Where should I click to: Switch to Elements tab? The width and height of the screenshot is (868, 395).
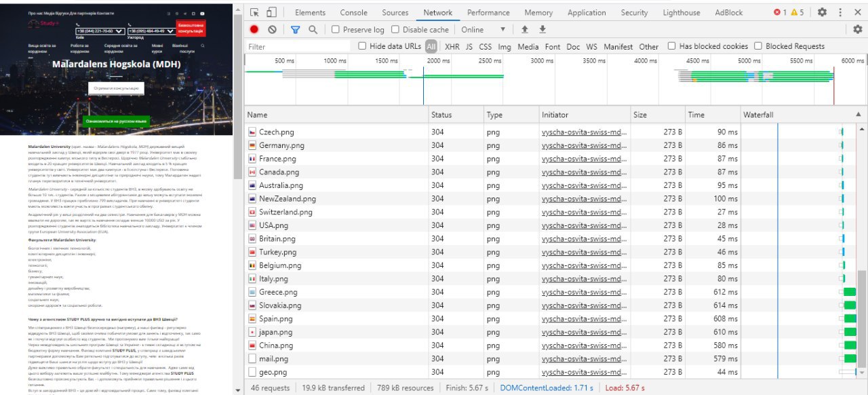[310, 12]
